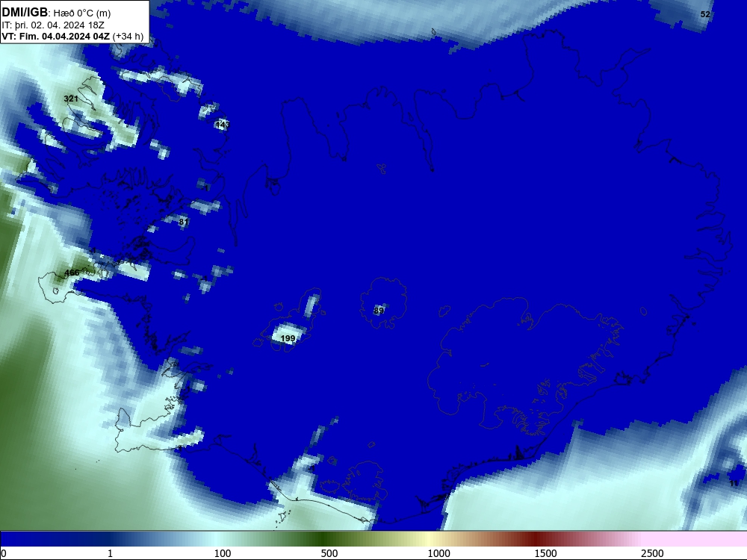Click the DMI/IGB title text
The image size is (747, 560).
point(25,13)
